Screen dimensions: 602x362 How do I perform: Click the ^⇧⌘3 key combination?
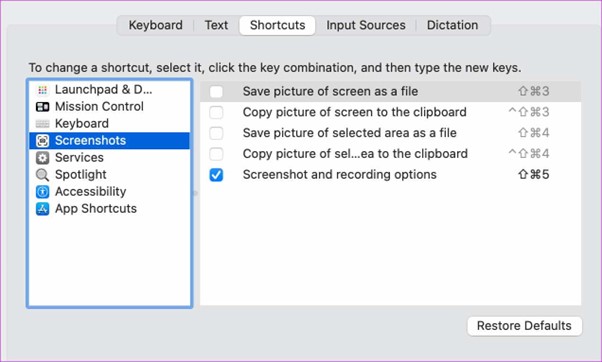tap(529, 112)
